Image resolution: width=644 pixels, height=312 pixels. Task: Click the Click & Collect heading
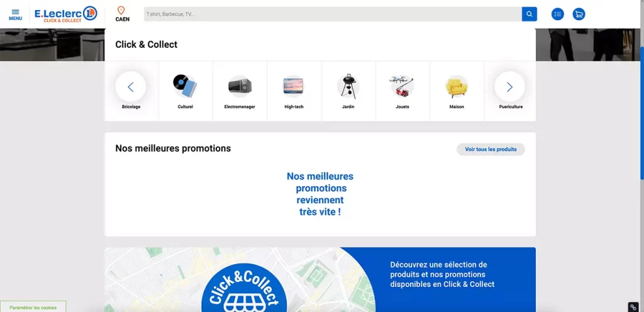click(x=146, y=45)
